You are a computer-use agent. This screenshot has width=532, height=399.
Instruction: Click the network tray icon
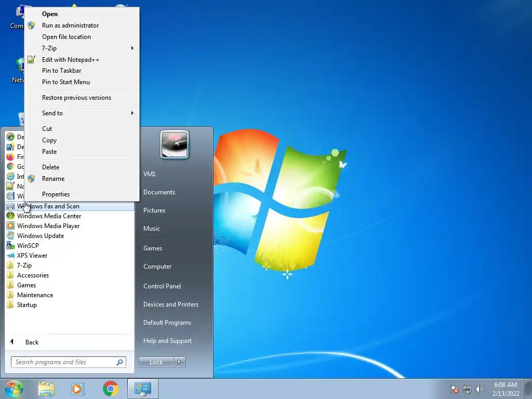pyautogui.click(x=467, y=389)
